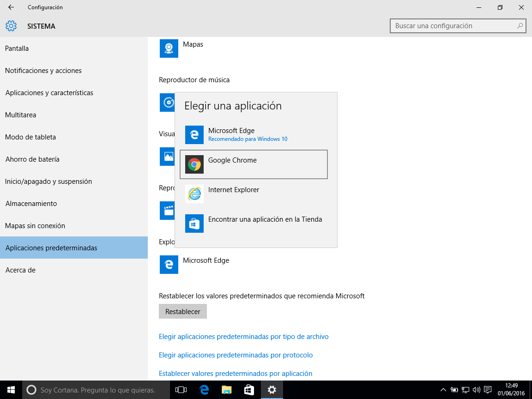
Task: Click the search magnifier icon
Action: tap(520, 26)
